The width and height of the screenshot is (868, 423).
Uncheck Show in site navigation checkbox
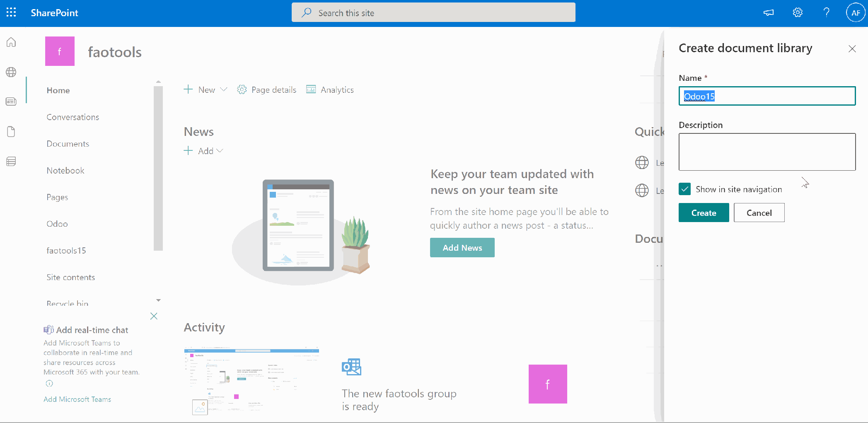[685, 189]
